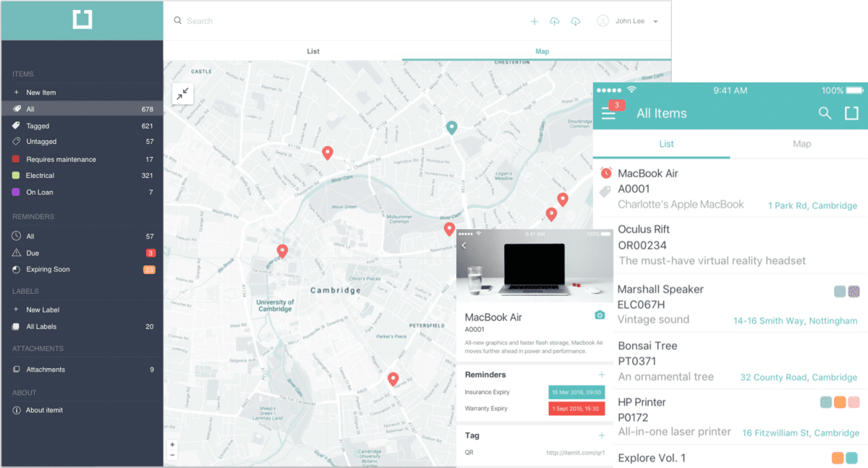Click the Search input field
Screen dimensions: 868x468
point(289,22)
